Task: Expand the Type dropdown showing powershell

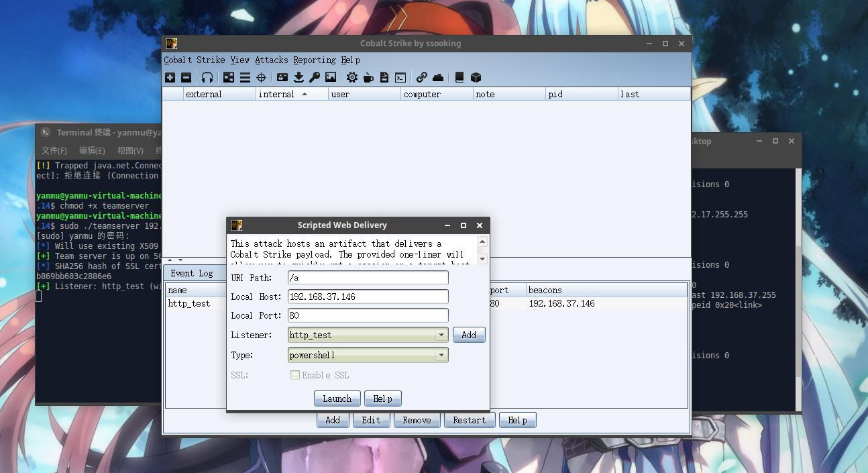Action: [441, 355]
